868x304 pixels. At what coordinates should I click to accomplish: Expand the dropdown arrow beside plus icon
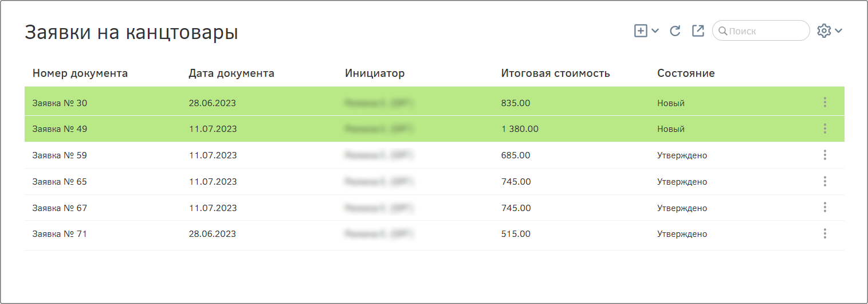point(655,31)
